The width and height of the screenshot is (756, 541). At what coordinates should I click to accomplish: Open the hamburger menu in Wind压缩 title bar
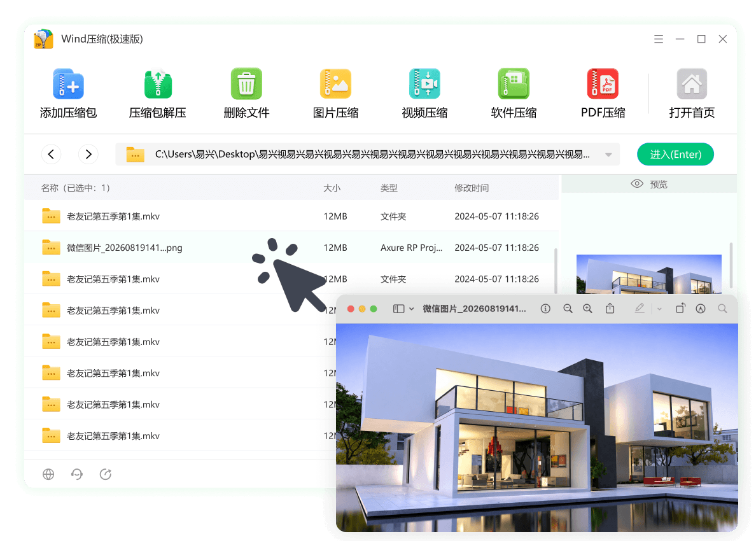(659, 39)
